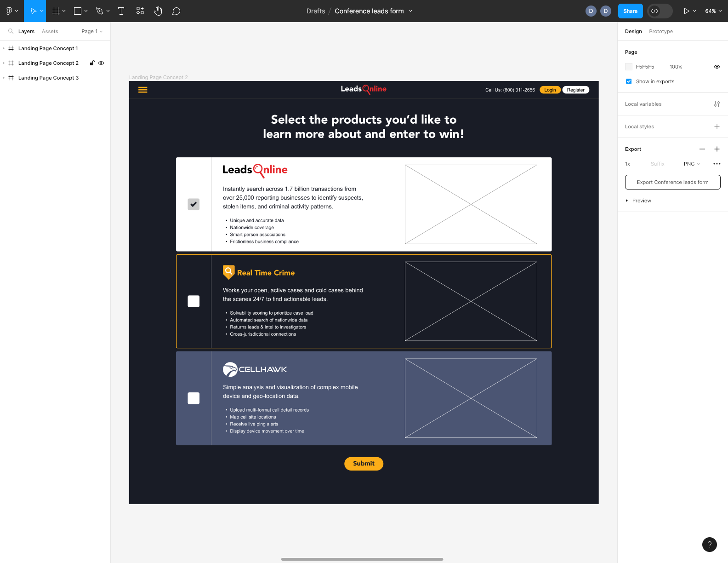The height and width of the screenshot is (563, 728).
Task: Click export scale 1x field
Action: 628,164
